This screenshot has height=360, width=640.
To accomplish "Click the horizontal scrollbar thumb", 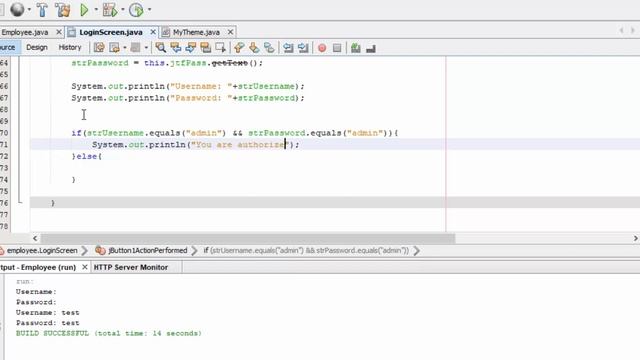I will (248, 238).
